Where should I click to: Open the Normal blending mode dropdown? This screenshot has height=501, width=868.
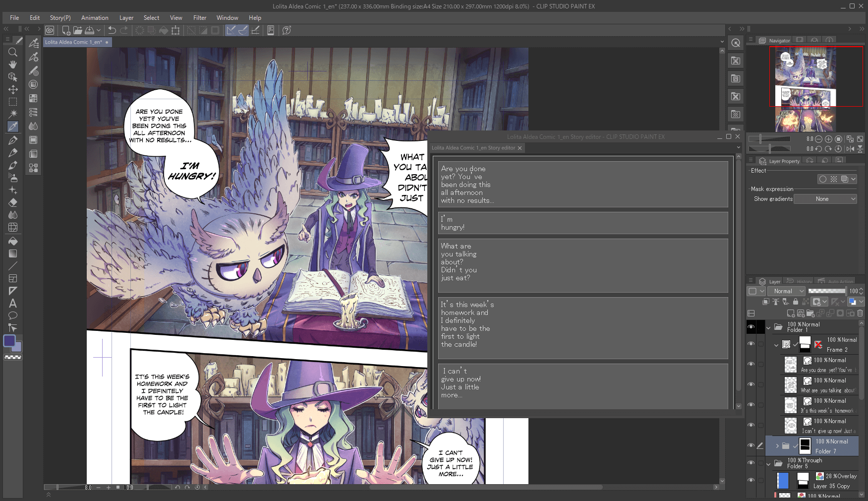(786, 291)
